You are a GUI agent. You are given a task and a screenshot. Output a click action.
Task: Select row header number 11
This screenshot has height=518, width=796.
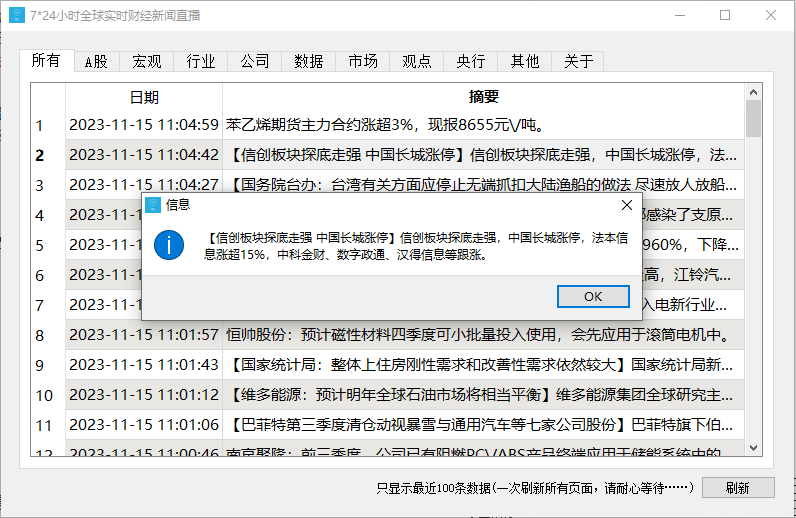pos(48,425)
